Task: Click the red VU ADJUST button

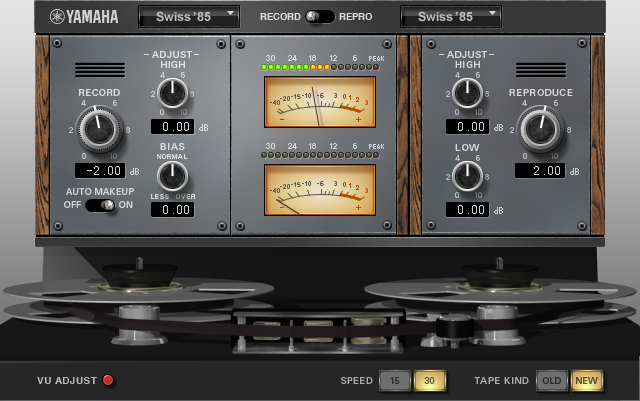Action: 108,380
